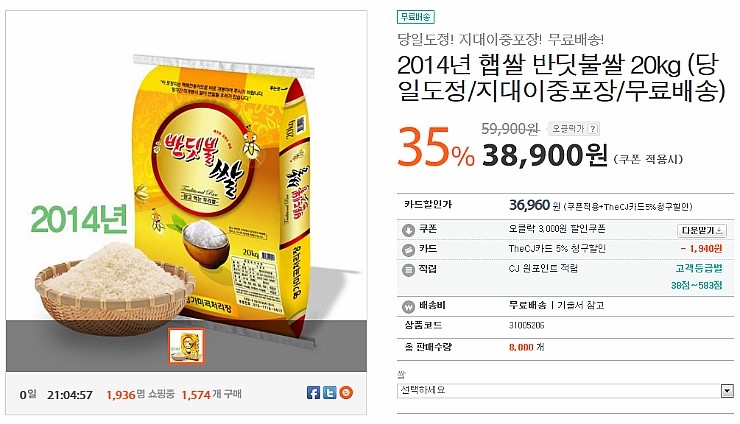Click the 오클릭가 label beside original price
Viewport: 740px width, 424px height.
(x=568, y=128)
